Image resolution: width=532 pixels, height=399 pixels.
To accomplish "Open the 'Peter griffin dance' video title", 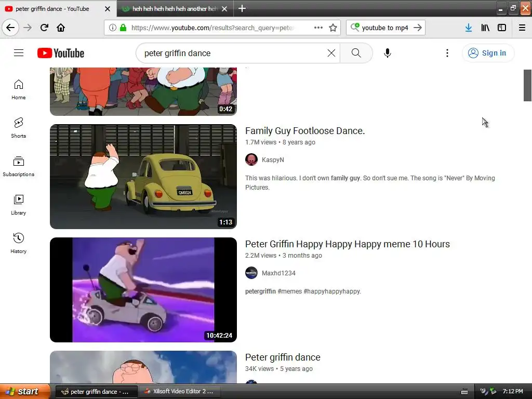I will pos(283,357).
